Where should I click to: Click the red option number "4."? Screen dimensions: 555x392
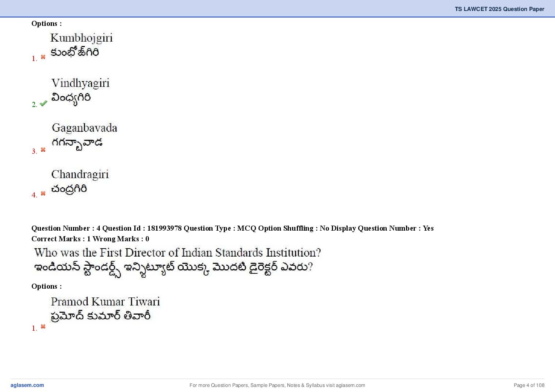tap(34, 195)
